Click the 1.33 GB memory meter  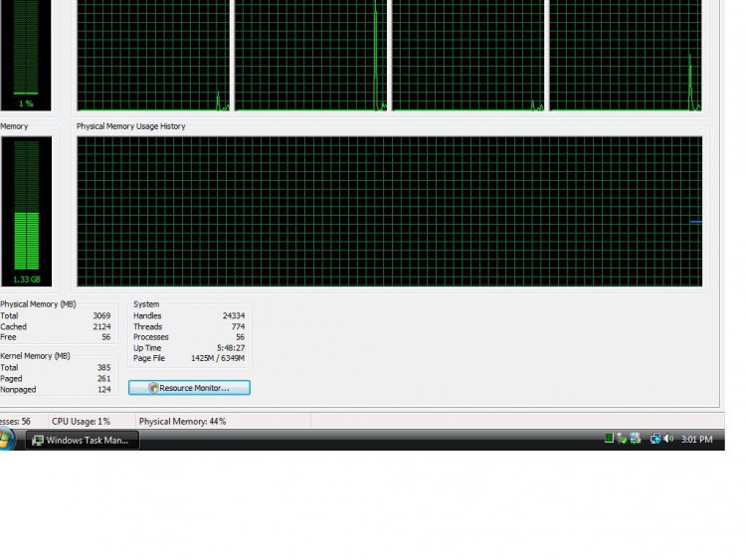pyautogui.click(x=26, y=211)
